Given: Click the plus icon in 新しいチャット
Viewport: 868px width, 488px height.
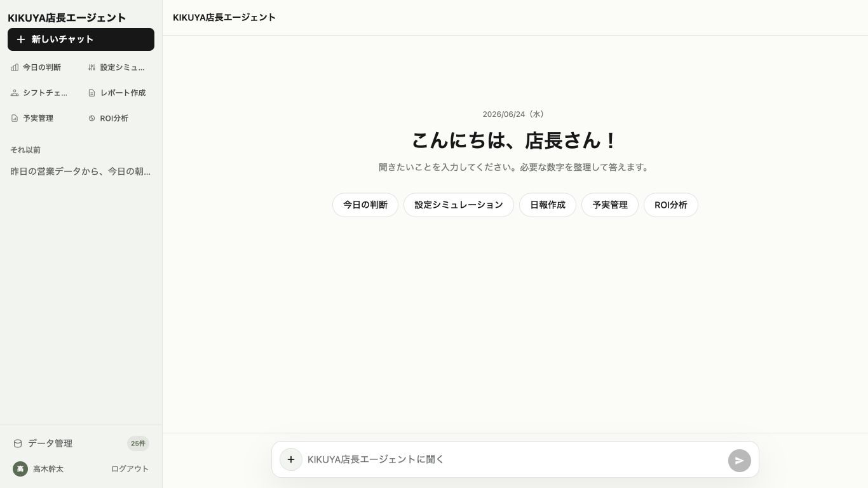Looking at the screenshot, I should pyautogui.click(x=21, y=39).
